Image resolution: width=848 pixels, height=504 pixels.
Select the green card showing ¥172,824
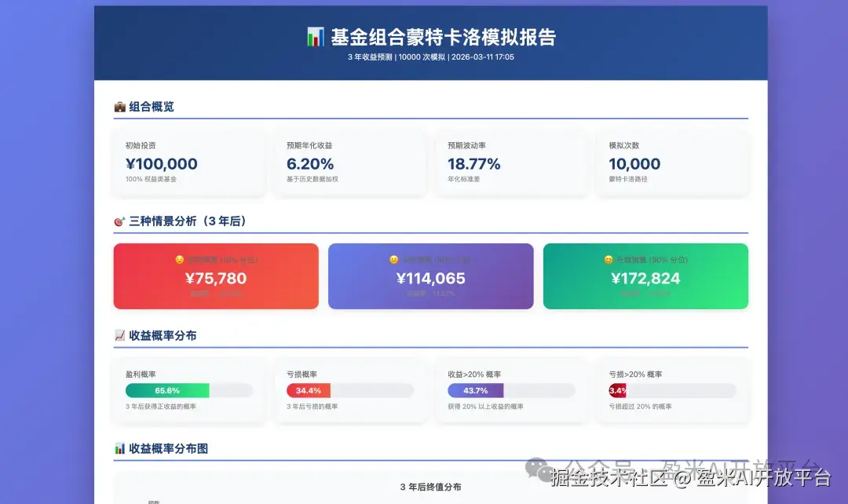tap(645, 276)
